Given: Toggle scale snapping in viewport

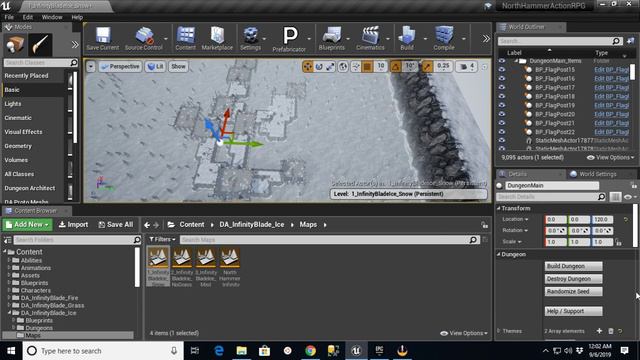Looking at the screenshot, I should (427, 66).
